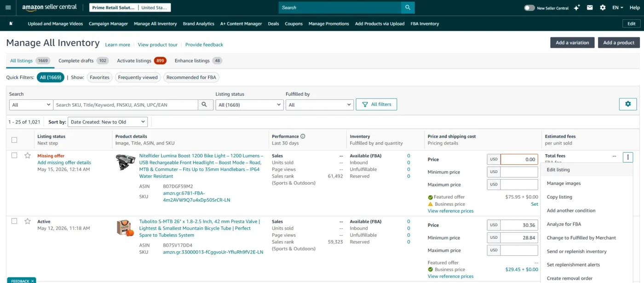The image size is (644, 283).
Task: Choose Change to Fulfilled by Merchant
Action: pos(586,238)
